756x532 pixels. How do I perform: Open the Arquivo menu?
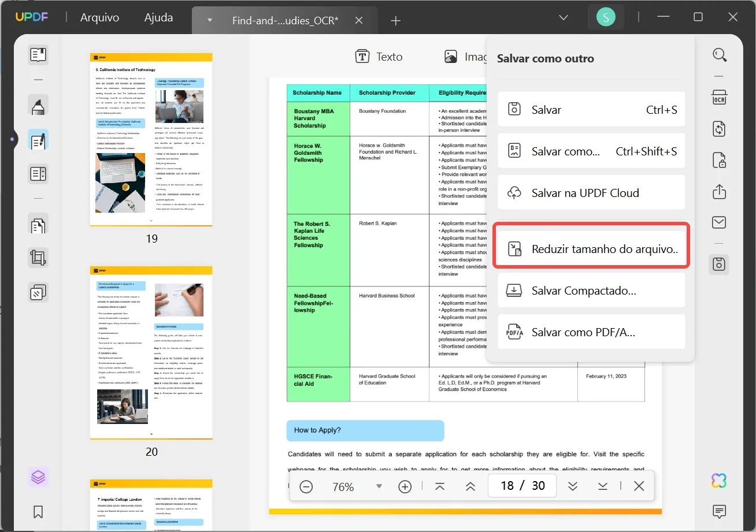99,17
